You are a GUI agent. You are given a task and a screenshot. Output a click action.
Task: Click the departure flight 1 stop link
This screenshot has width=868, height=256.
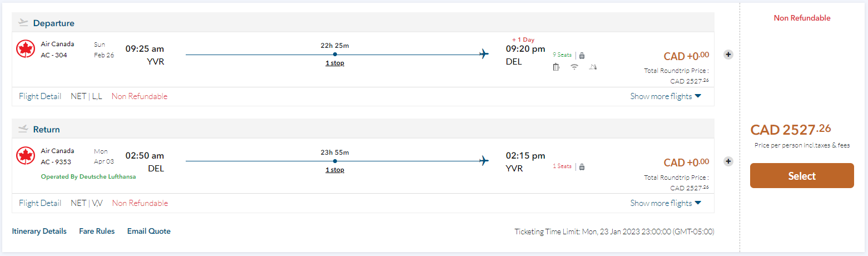tap(335, 63)
